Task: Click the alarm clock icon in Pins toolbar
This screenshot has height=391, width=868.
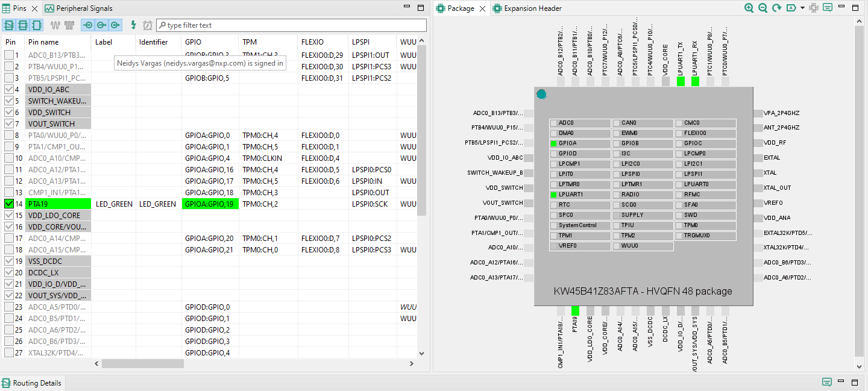Action: pyautogui.click(x=148, y=25)
